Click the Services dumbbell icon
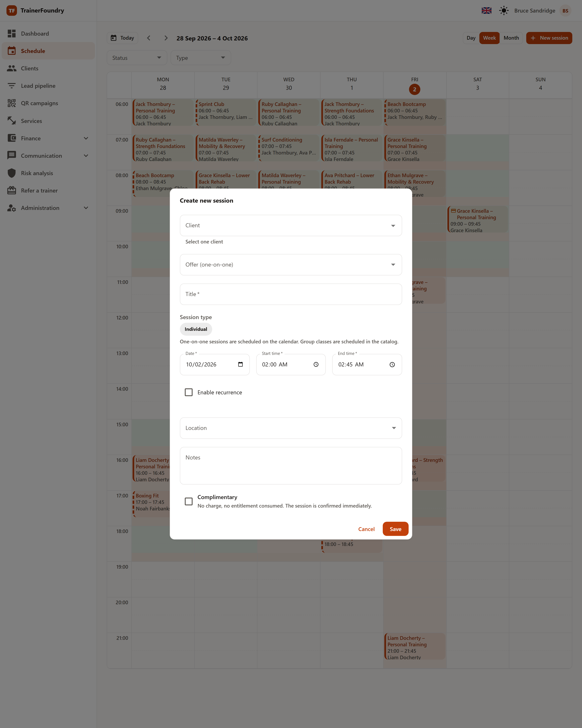The width and height of the screenshot is (582, 728). point(12,121)
